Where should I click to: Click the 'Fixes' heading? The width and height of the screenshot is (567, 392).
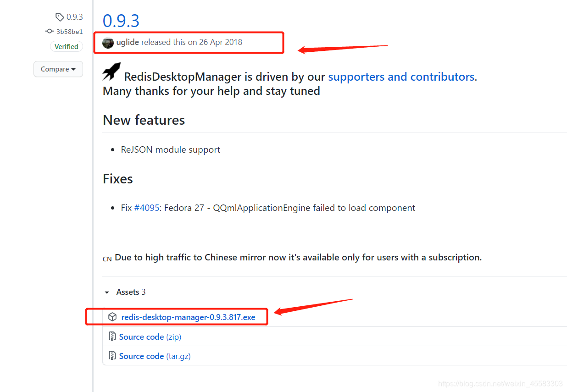click(118, 179)
